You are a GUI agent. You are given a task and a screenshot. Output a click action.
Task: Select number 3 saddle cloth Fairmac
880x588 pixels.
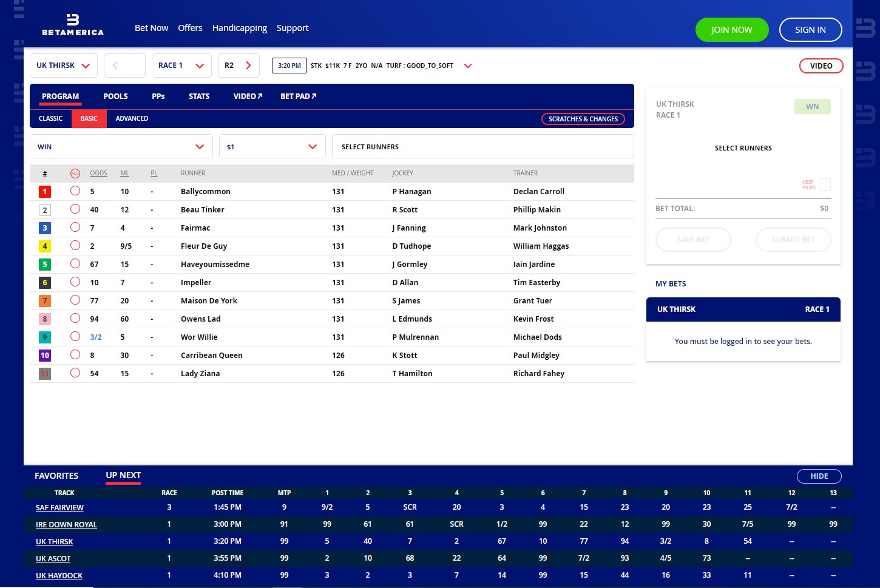coord(45,228)
